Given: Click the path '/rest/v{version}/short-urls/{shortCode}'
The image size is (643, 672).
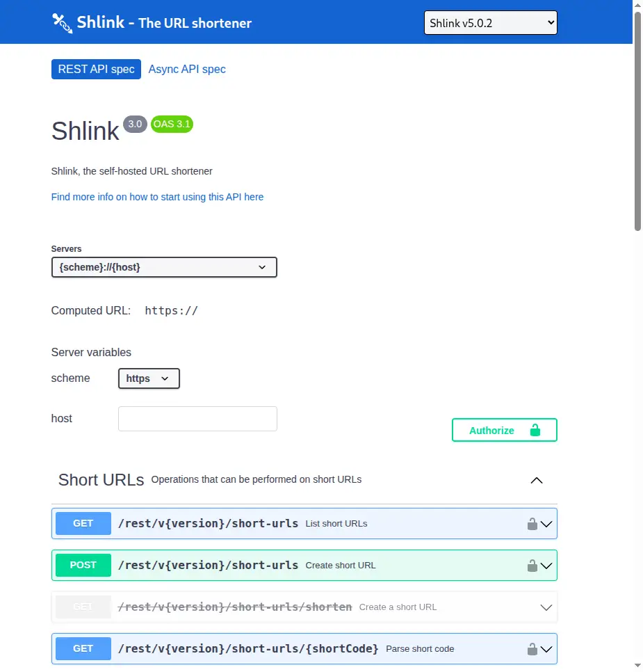Looking at the screenshot, I should coord(248,649).
